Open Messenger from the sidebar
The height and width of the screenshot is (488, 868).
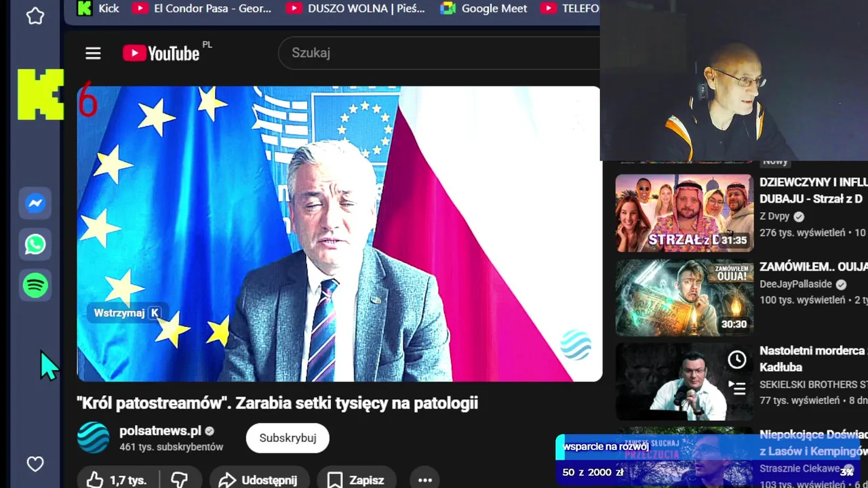point(35,203)
